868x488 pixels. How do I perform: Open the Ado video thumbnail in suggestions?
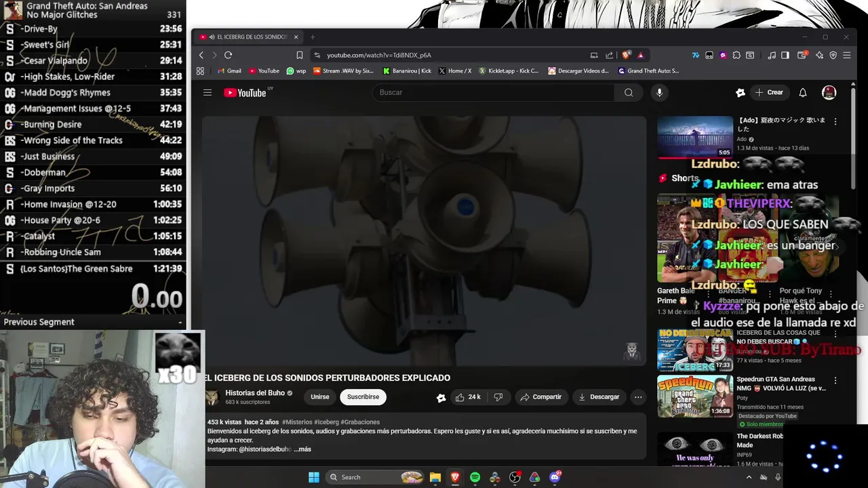(695, 138)
